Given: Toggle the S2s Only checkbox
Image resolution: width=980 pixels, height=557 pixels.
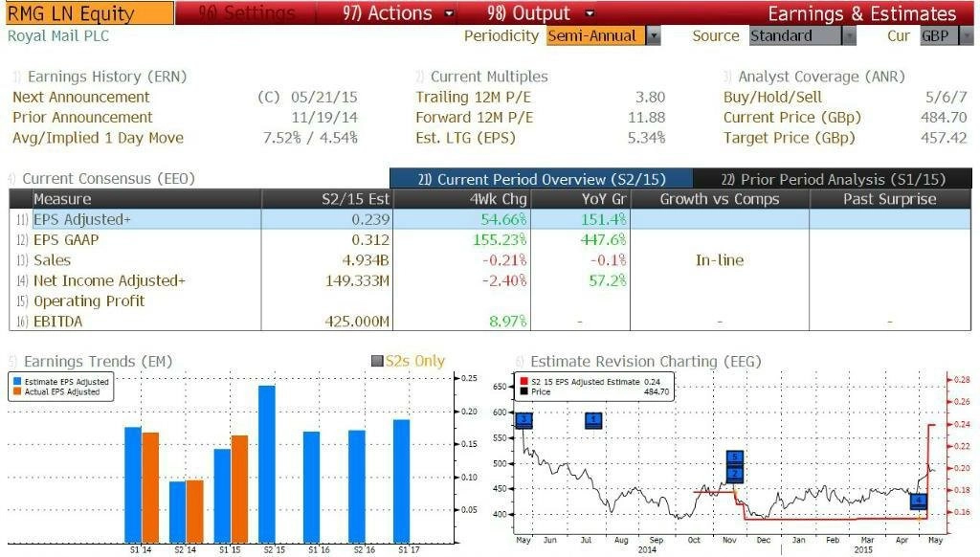Looking at the screenshot, I should (377, 361).
